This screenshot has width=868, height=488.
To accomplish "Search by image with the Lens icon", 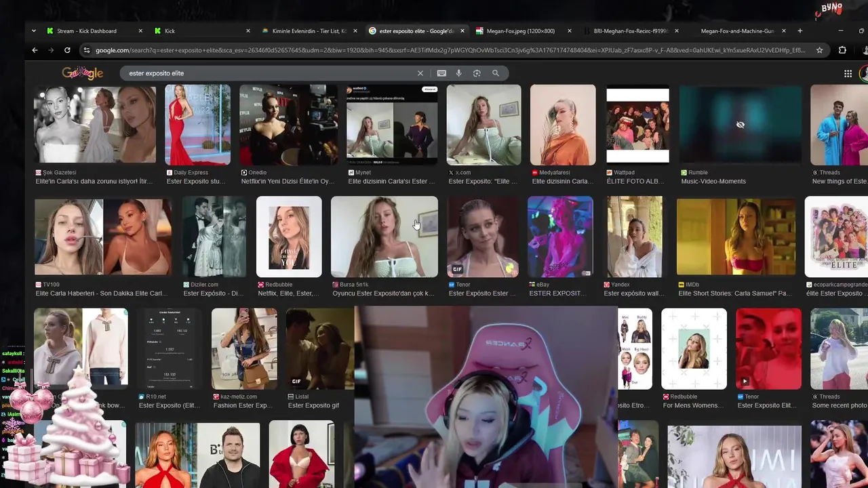I will coord(477,73).
